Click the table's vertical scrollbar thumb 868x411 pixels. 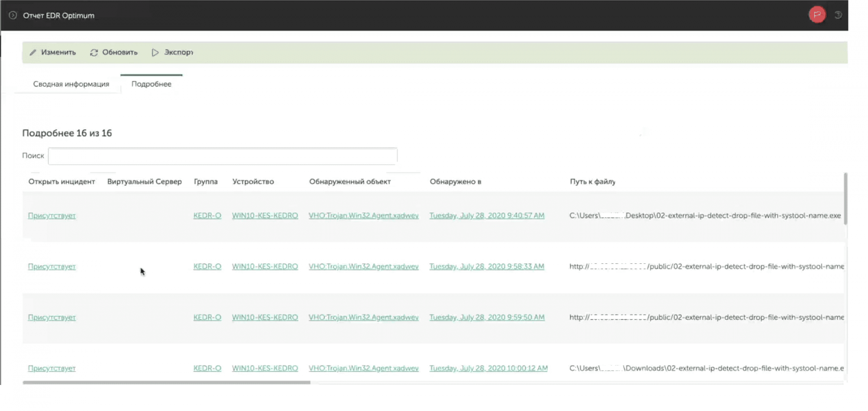pos(845,199)
